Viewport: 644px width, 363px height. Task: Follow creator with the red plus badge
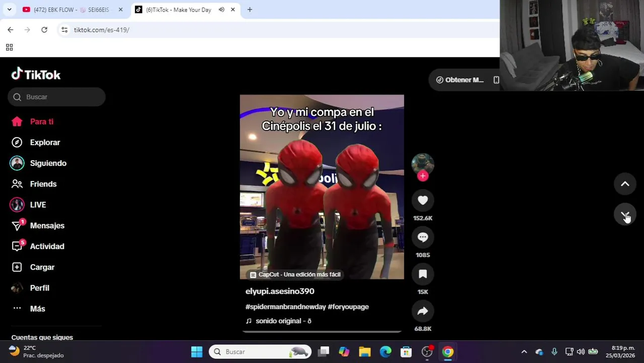click(423, 176)
